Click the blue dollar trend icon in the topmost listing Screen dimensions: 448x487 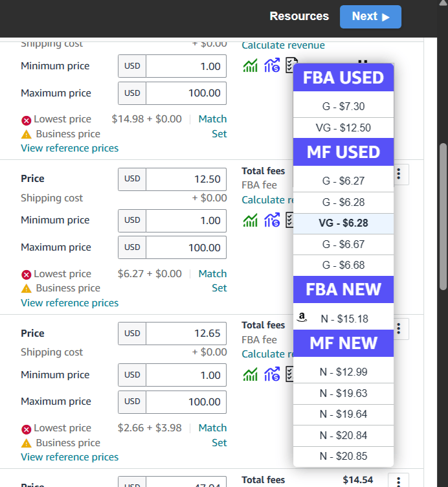[272, 66]
